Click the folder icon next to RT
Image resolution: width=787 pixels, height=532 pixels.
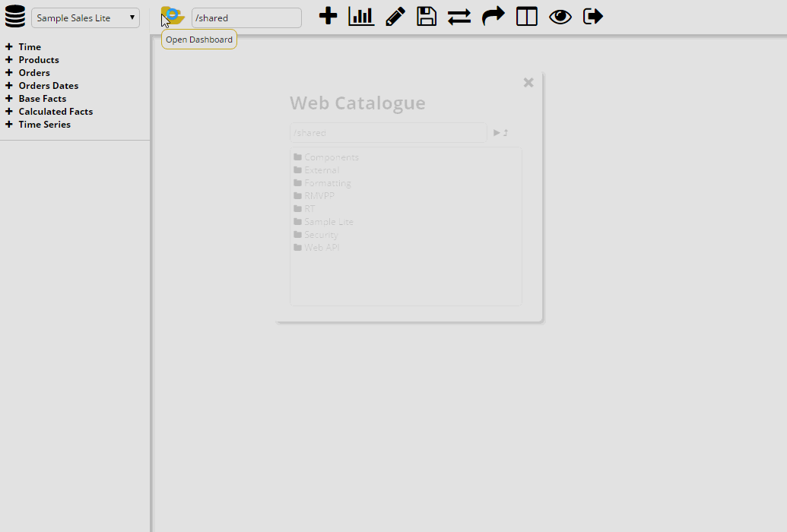coord(297,209)
